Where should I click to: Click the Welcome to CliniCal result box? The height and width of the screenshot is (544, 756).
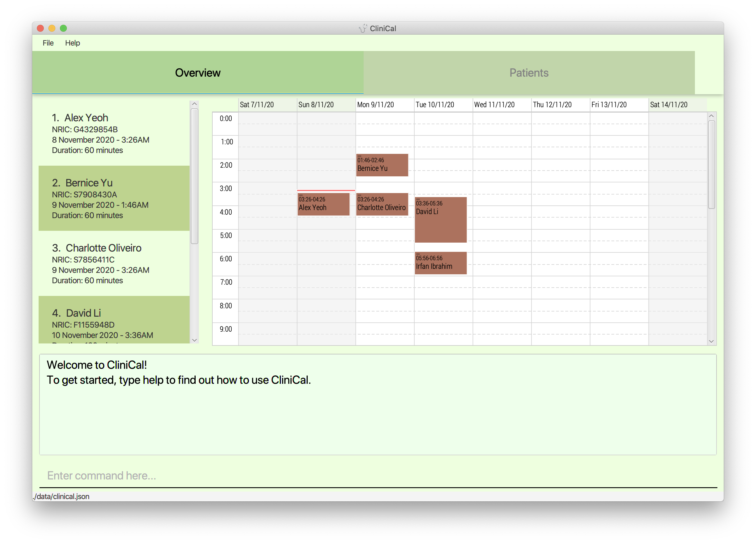378,404
